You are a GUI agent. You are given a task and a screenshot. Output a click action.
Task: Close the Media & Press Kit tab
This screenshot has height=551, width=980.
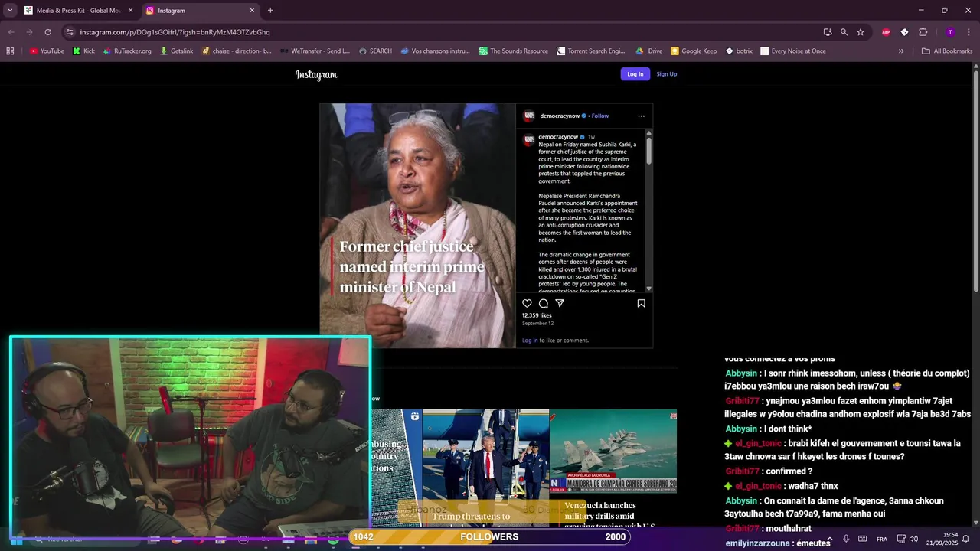click(x=130, y=11)
